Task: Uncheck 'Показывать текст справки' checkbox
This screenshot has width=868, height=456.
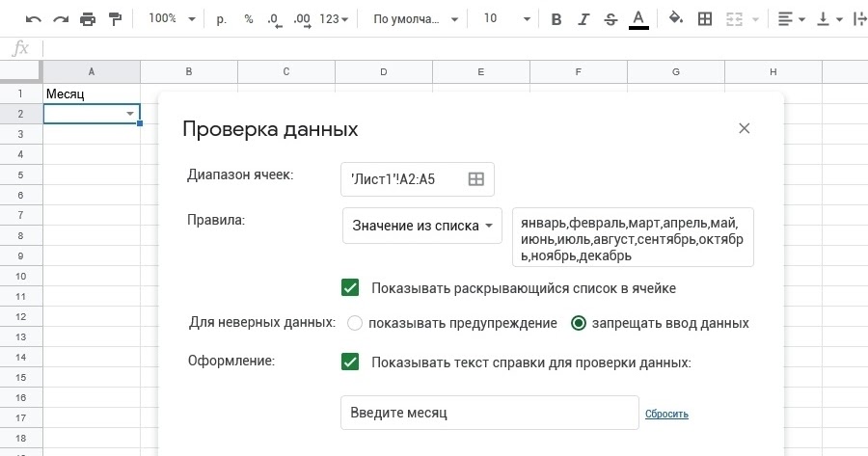Action: coord(351,362)
